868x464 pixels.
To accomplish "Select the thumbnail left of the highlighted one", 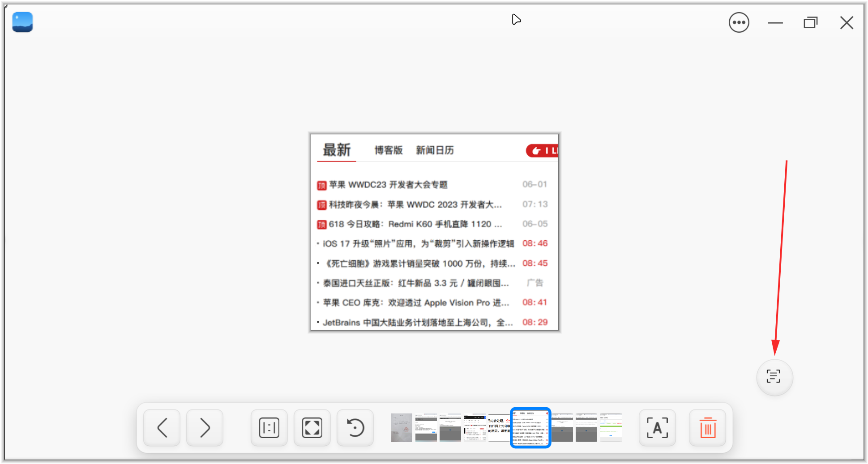I will (x=499, y=427).
